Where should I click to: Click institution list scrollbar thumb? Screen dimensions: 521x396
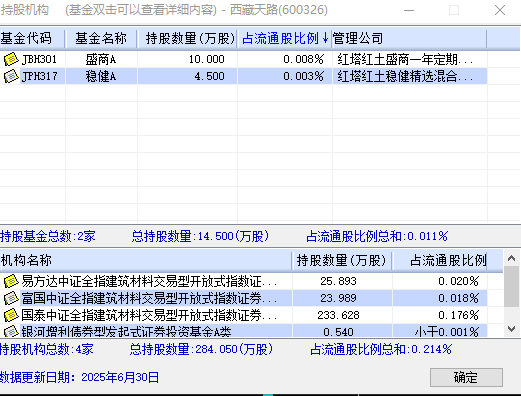tap(512, 286)
